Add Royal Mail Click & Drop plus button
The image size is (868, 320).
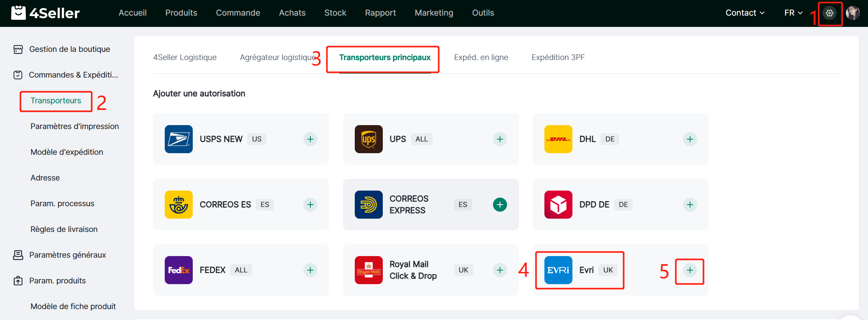pyautogui.click(x=500, y=270)
